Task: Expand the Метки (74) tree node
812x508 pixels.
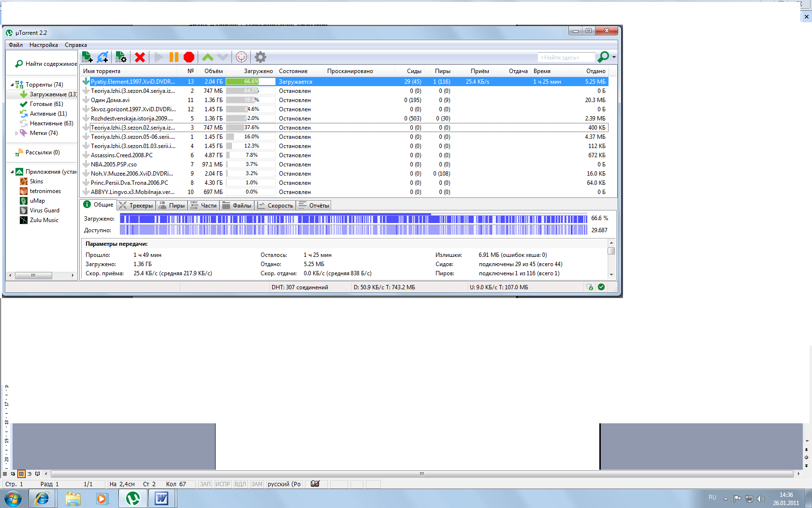Action: click(x=16, y=133)
